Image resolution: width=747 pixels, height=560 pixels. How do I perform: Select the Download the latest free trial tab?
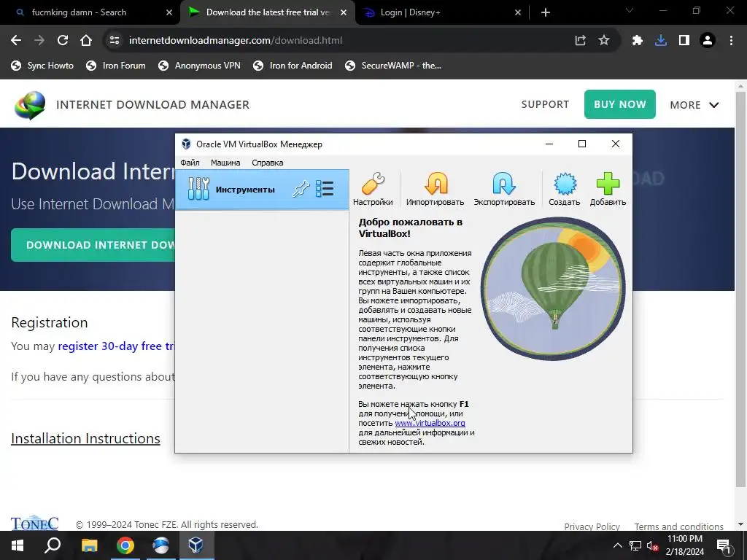pyautogui.click(x=267, y=12)
